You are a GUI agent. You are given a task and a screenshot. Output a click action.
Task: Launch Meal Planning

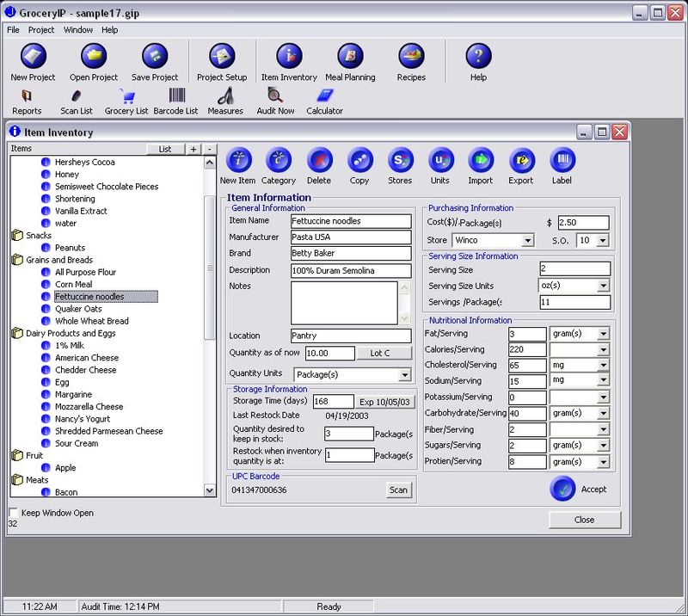coord(350,56)
